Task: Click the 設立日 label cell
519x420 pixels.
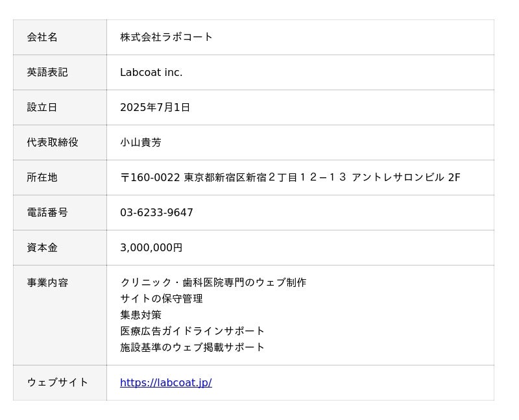Action: pyautogui.click(x=60, y=107)
